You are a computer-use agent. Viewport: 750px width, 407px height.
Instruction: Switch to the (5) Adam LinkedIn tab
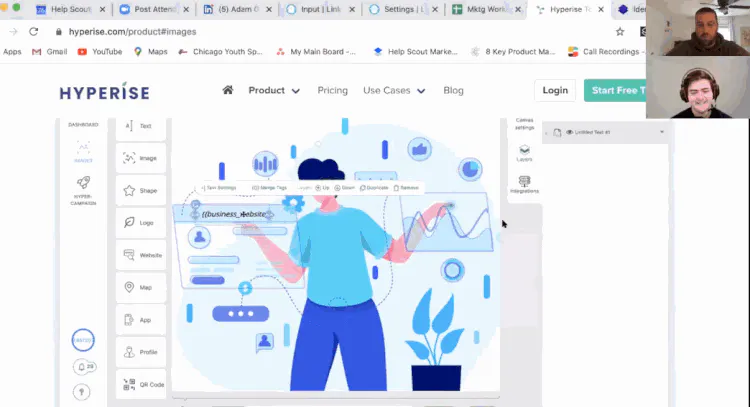click(x=238, y=9)
